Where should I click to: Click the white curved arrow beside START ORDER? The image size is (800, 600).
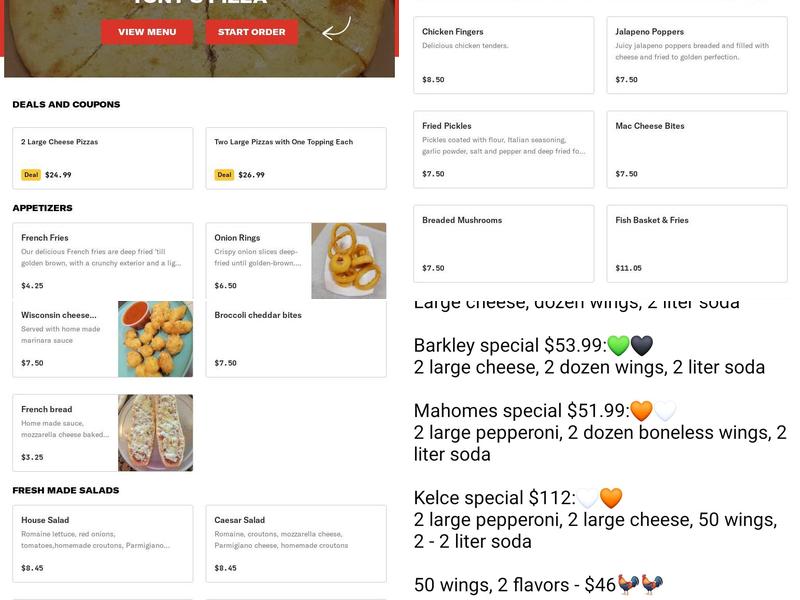[336, 27]
